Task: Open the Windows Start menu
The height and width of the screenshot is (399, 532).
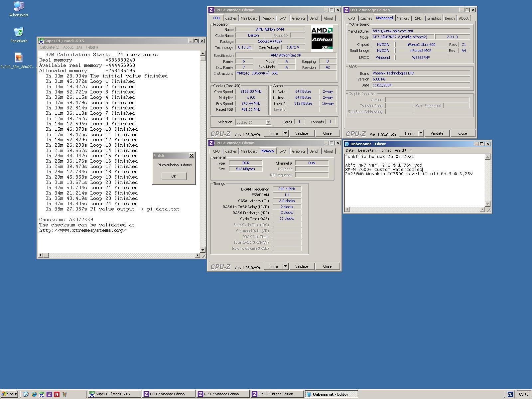Action: point(9,394)
